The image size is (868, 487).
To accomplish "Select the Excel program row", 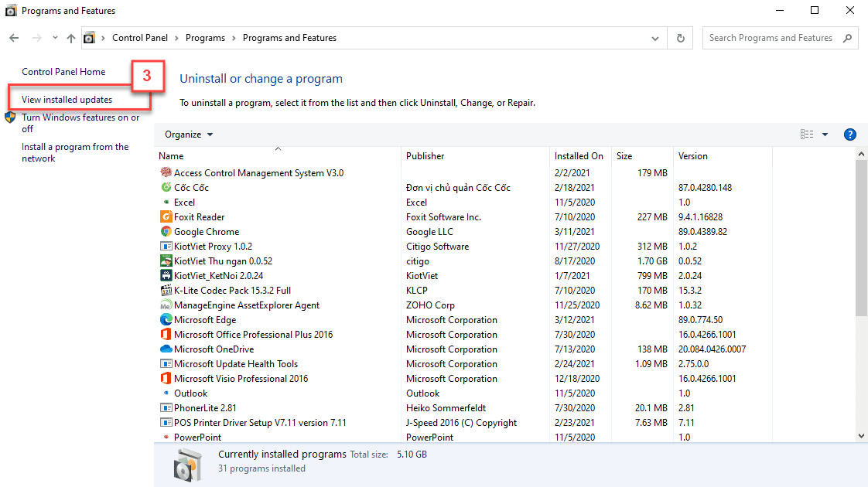I will coord(462,202).
